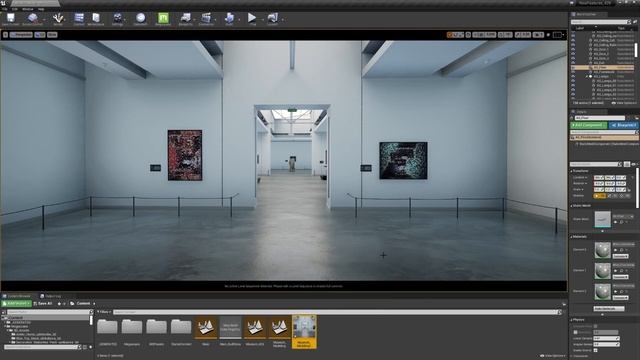Select the transform gizmo tools in viewport toolbar
This screenshot has height=360, width=640.
click(456, 35)
